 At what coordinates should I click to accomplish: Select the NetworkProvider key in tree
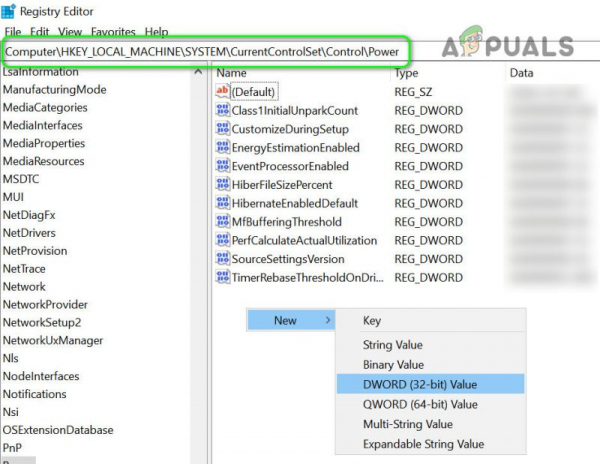pyautogui.click(x=45, y=304)
